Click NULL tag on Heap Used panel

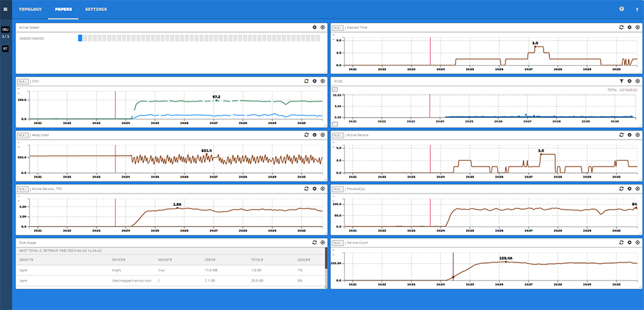(x=23, y=135)
